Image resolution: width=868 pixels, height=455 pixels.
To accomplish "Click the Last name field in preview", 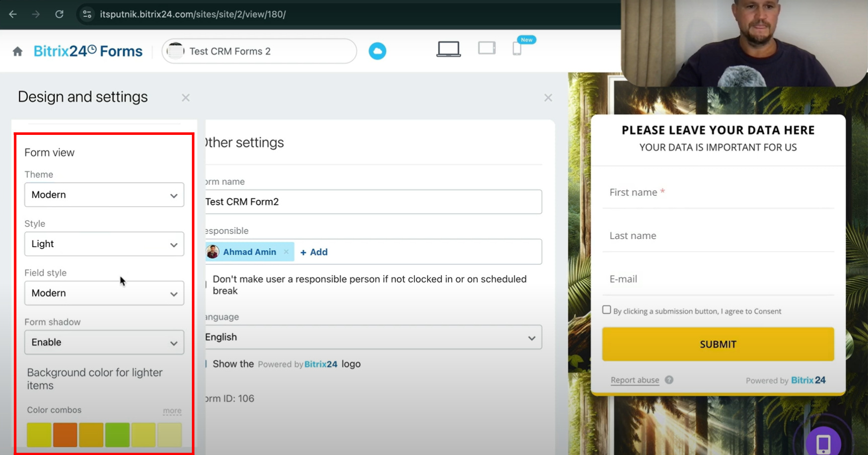I will coord(718,236).
